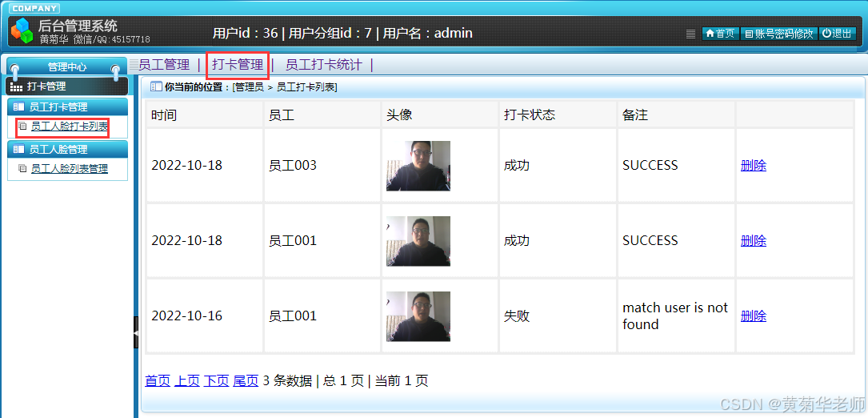
Task: Click panel icon next to 员工人脸管理
Action: point(19,149)
